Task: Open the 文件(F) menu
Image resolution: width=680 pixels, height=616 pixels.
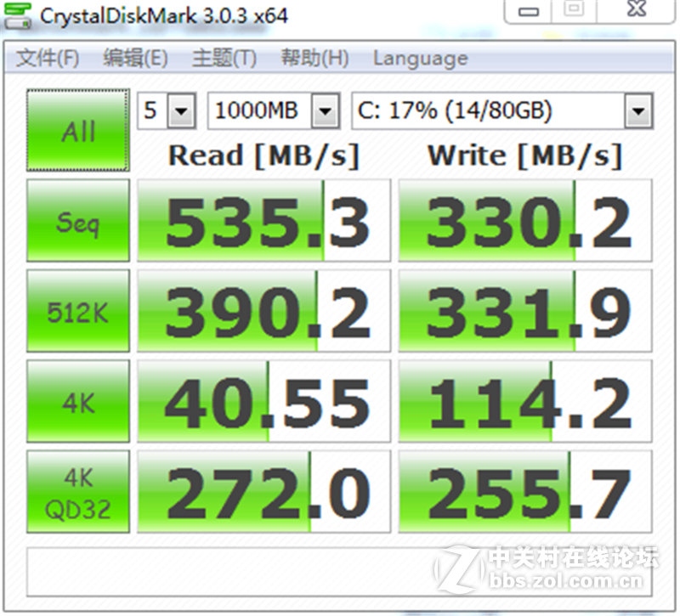Action: pos(48,58)
